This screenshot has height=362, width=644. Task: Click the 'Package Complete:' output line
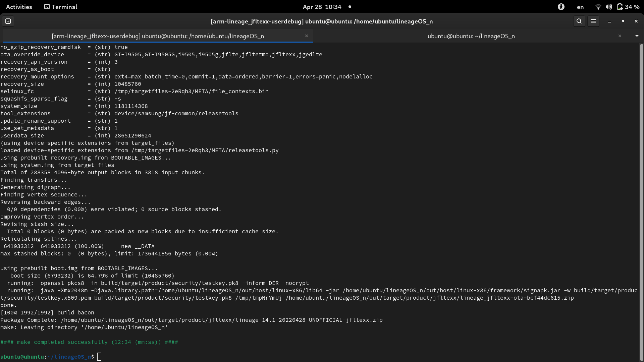(192, 320)
